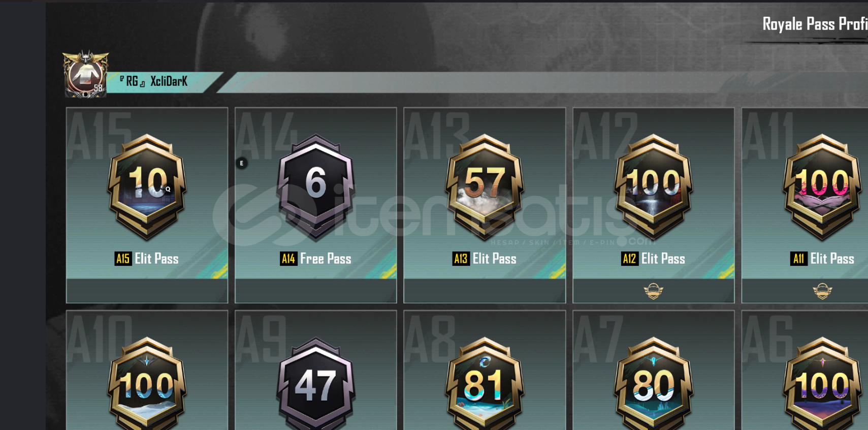Click the A6 level 100 purple badge
This screenshot has height=430, width=868.
click(822, 384)
